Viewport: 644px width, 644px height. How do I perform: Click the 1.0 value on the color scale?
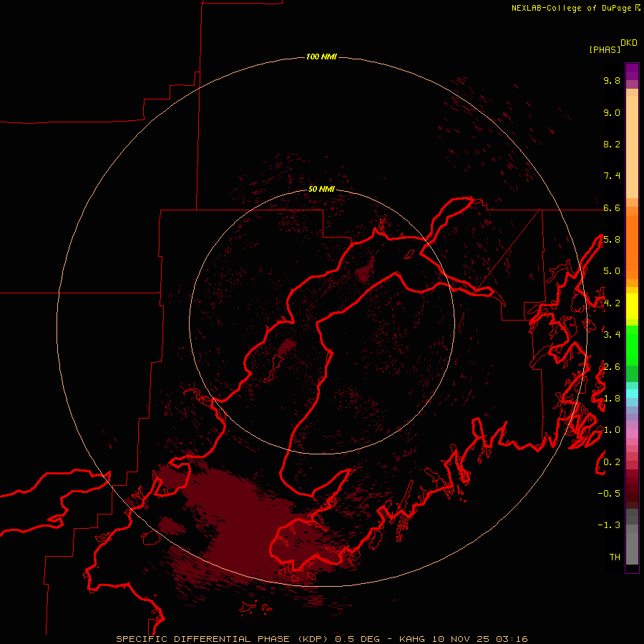point(612,430)
